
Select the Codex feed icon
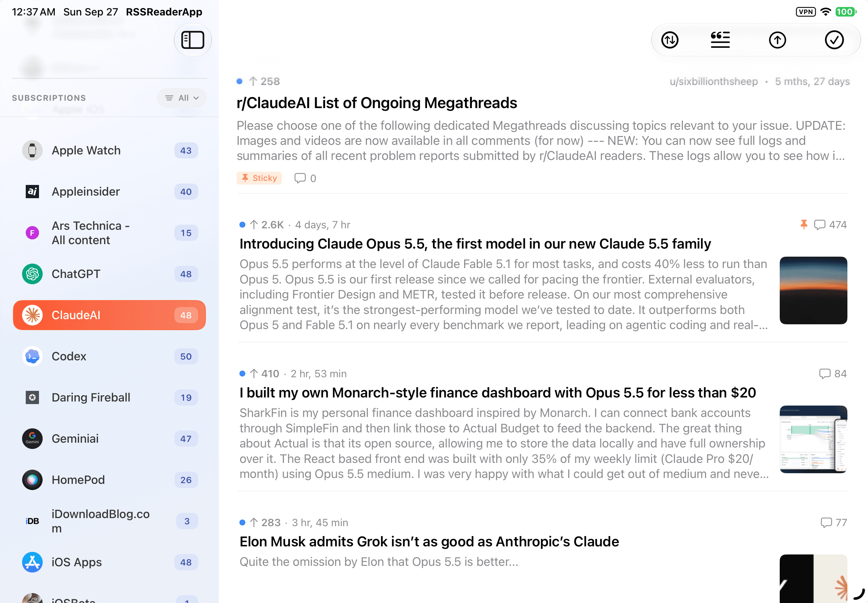[x=32, y=356]
